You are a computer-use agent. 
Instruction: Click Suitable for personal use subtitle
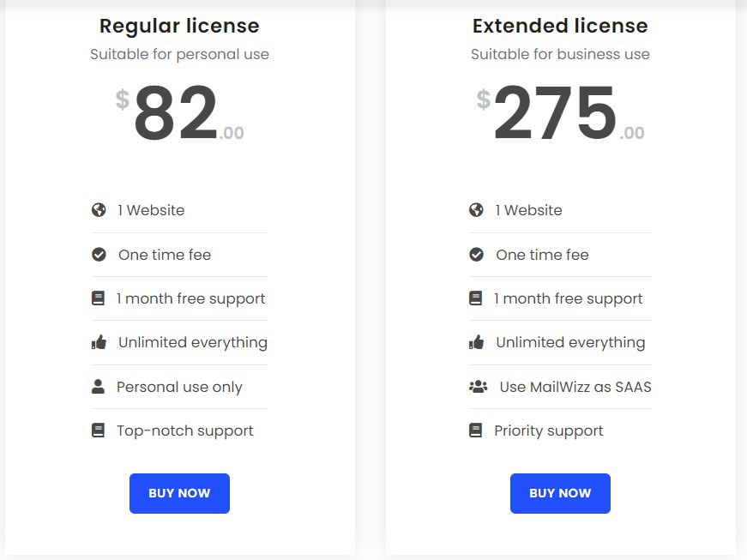179,54
